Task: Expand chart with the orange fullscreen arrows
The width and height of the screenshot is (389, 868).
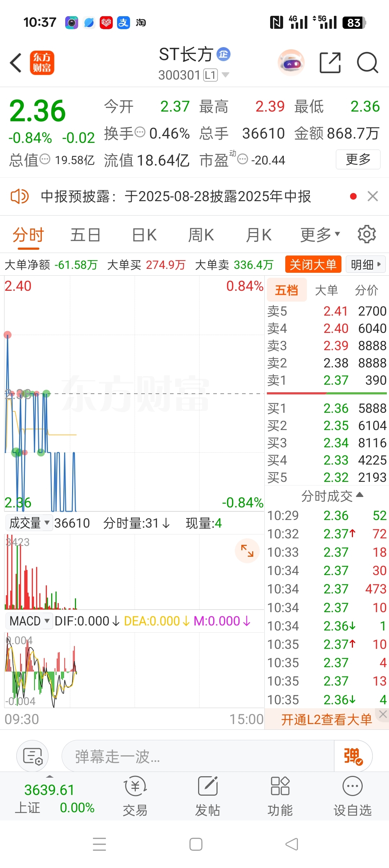Action: point(247,551)
